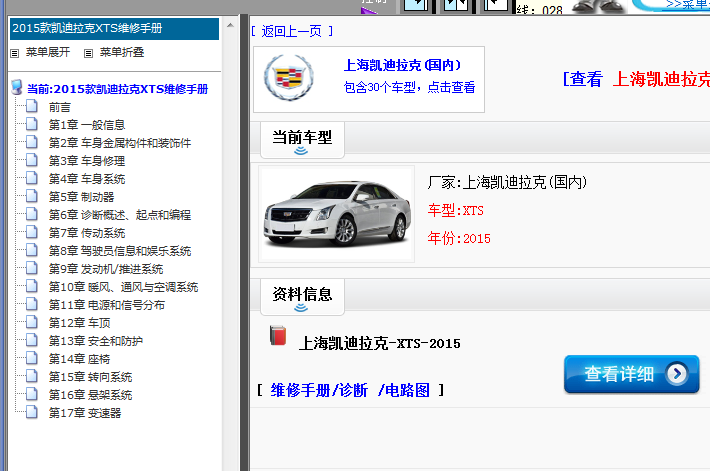The image size is (710, 471).
Task: Click the root tree icon for 当前:2015款凯迪拉克XTS维修手册
Action: pyautogui.click(x=16, y=89)
